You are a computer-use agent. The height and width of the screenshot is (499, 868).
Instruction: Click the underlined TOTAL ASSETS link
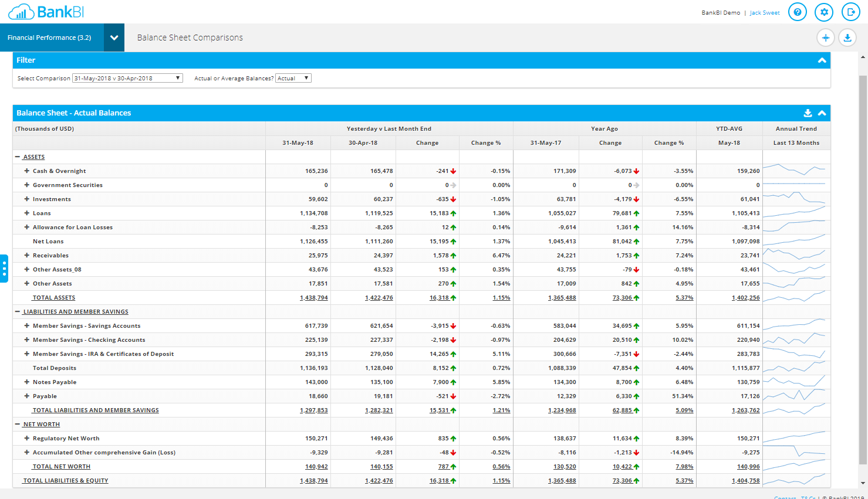(x=53, y=297)
